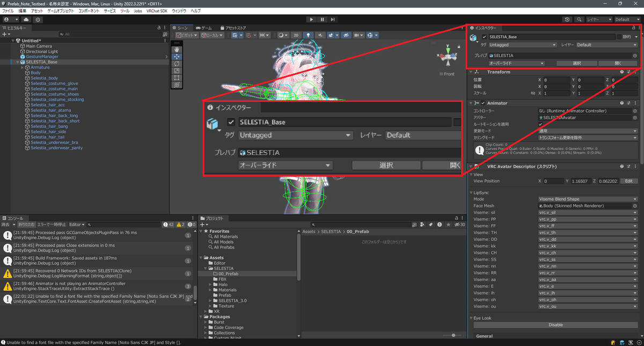Adjust the asset thumbnail size slider
The width and height of the screenshot is (644, 346).
(453, 334)
